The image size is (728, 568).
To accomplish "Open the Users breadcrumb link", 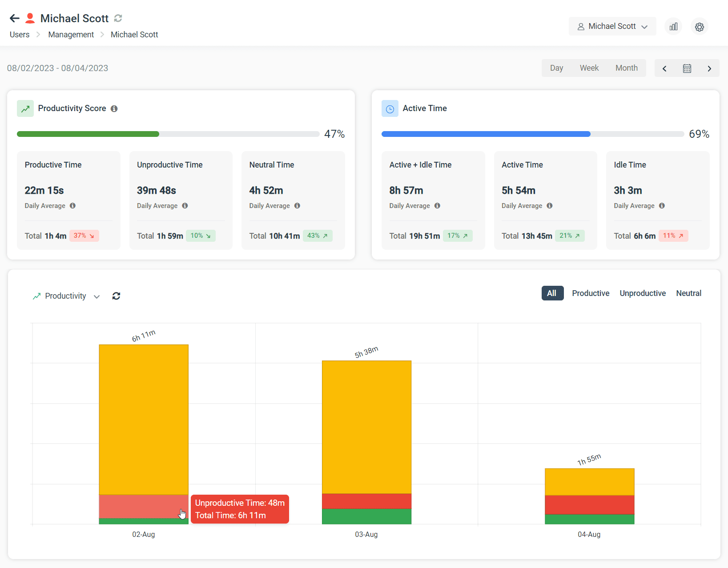I will [19, 34].
